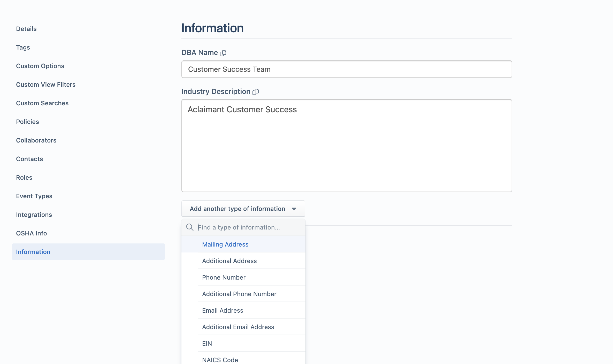Viewport: 613px width, 364px height.
Task: Pick Additional Email Address option
Action: 243,327
